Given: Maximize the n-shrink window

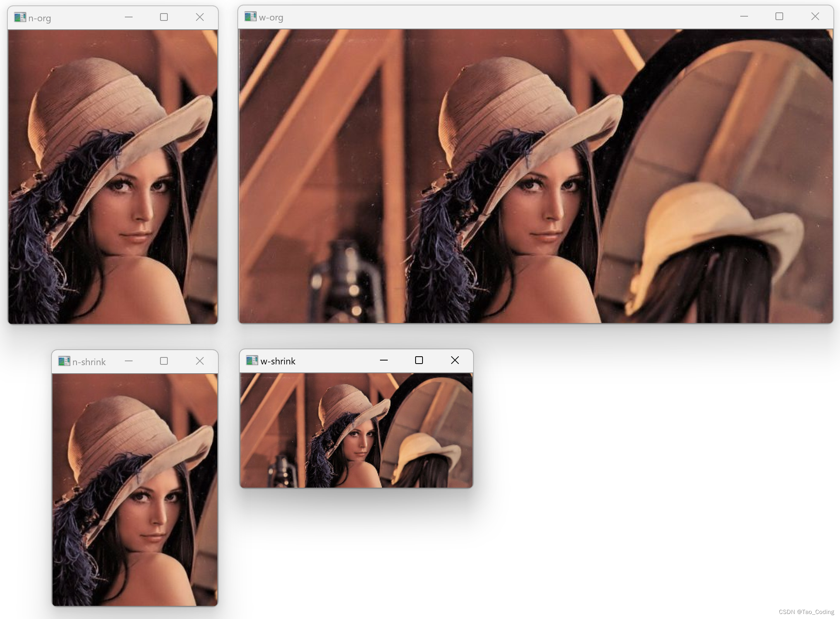Looking at the screenshot, I should click(164, 361).
